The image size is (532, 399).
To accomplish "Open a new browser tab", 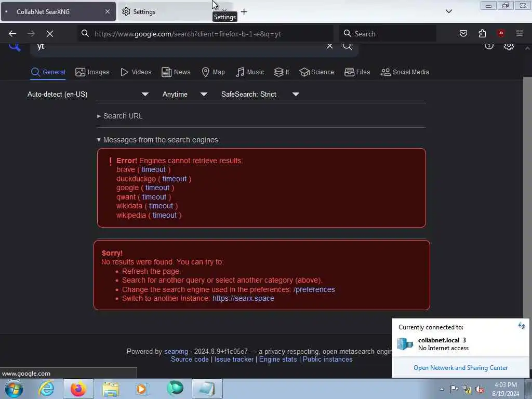I will (244, 12).
